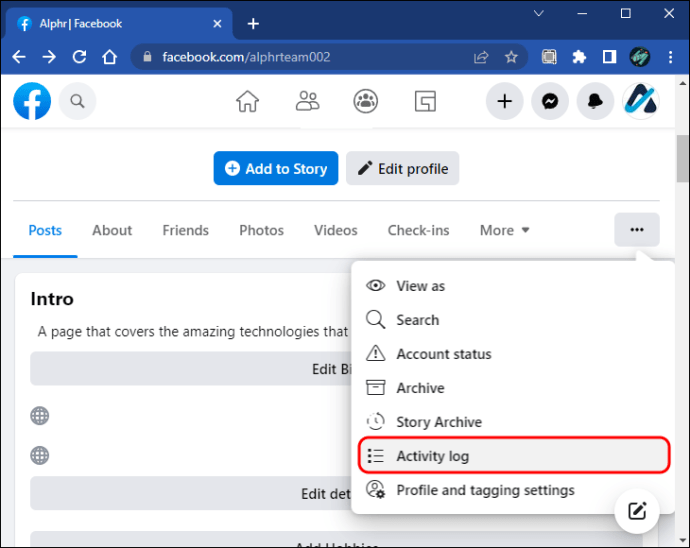
Task: Open Facebook Home feed icon
Action: [x=247, y=101]
